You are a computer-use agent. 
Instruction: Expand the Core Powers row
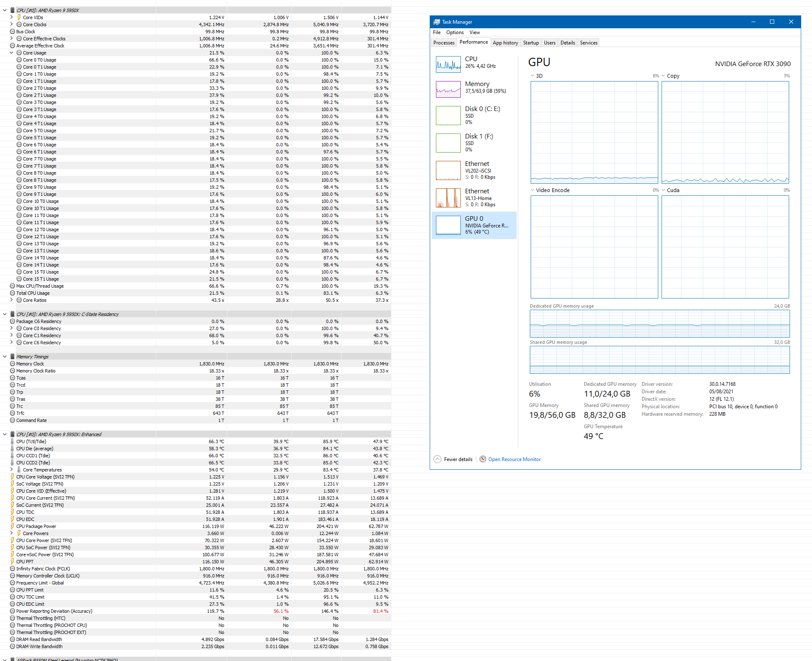[x=11, y=533]
